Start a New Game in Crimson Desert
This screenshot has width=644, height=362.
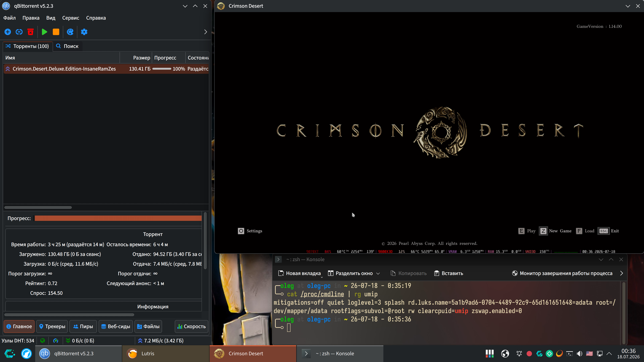(555, 231)
